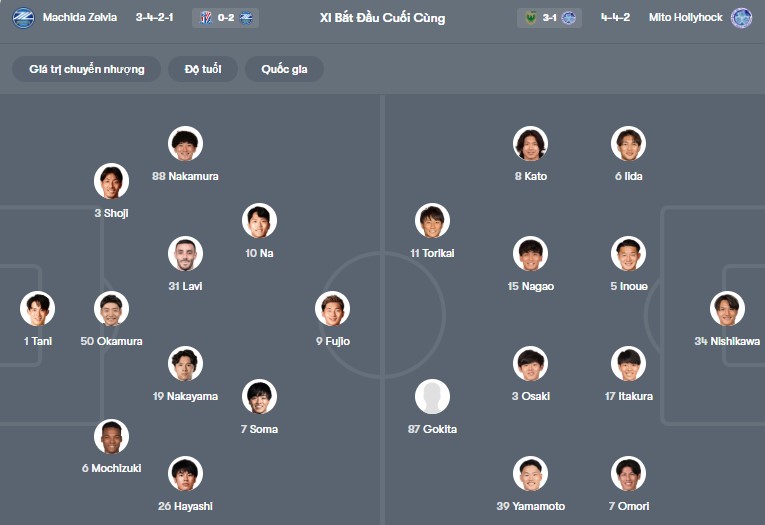Screen dimensions: 765x525
Task: Click Gokita's blank placeholder avatar
Action: (433, 397)
